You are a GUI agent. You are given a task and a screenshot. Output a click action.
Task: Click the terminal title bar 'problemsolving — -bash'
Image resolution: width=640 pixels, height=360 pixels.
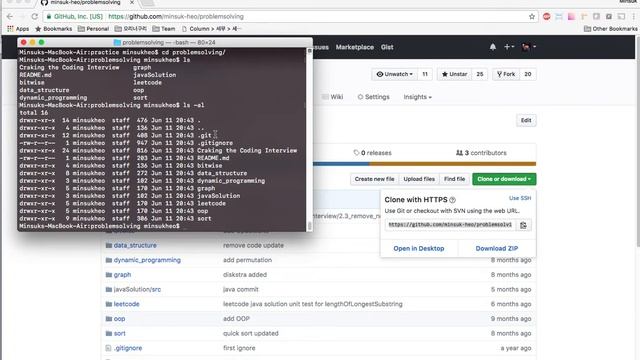[x=165, y=42]
